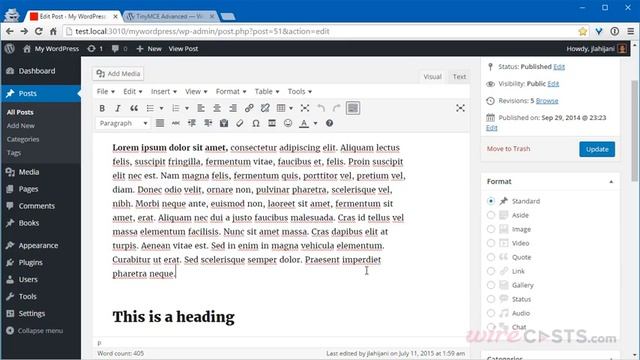Open bulleted list style dropdown arrow
The width and height of the screenshot is (640, 360).
pos(161,108)
